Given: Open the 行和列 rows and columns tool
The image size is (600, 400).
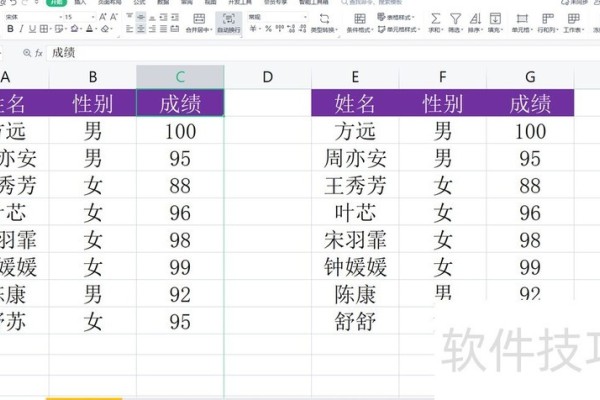Looking at the screenshot, I should coord(548,23).
